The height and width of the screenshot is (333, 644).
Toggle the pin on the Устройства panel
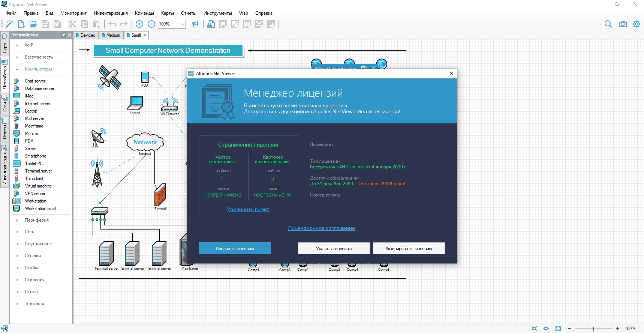pyautogui.click(x=63, y=35)
